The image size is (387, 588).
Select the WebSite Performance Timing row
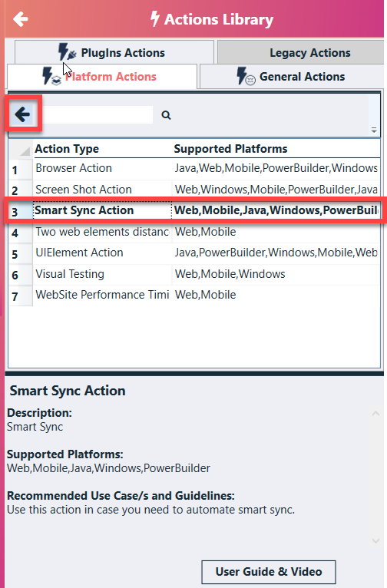point(194,295)
